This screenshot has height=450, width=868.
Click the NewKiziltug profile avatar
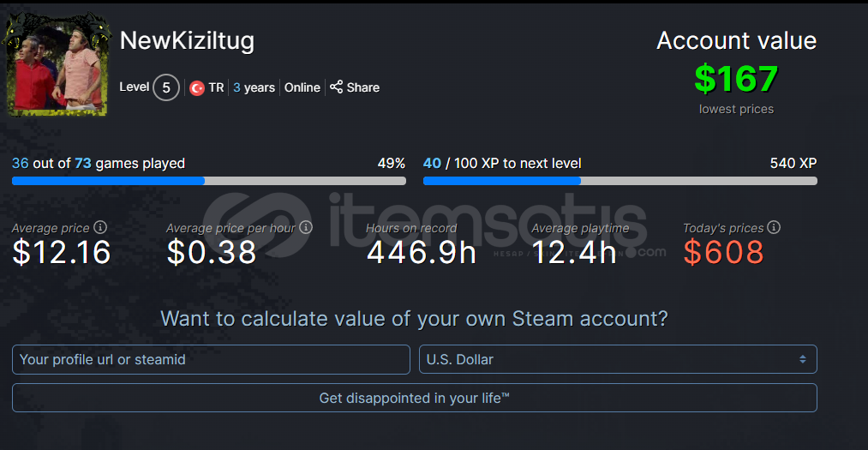(x=57, y=65)
